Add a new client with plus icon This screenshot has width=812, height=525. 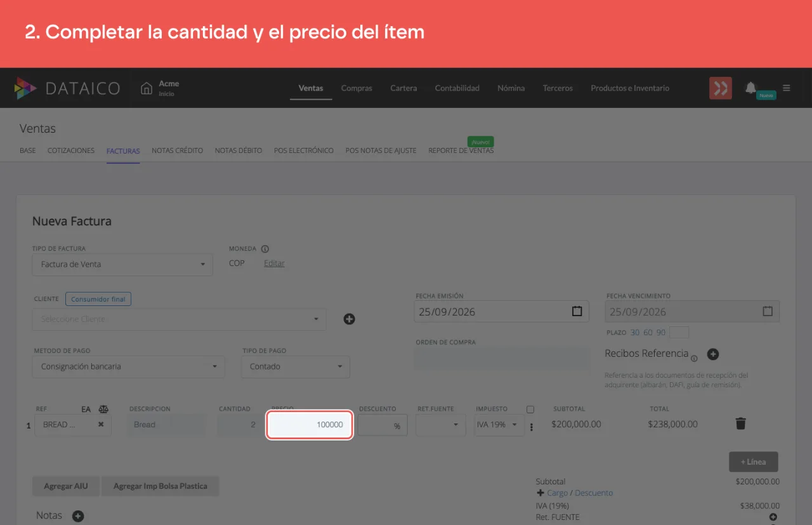(349, 319)
